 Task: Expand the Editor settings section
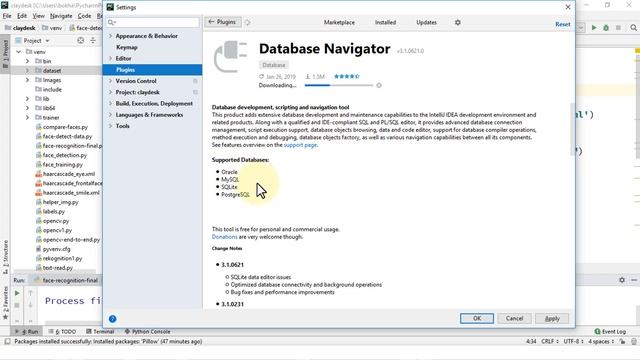[x=110, y=58]
